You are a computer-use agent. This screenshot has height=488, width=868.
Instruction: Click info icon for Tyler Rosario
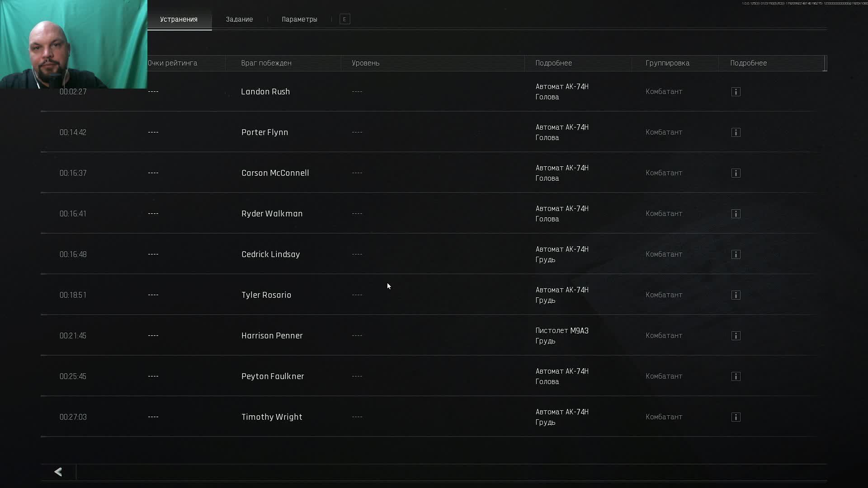point(736,295)
